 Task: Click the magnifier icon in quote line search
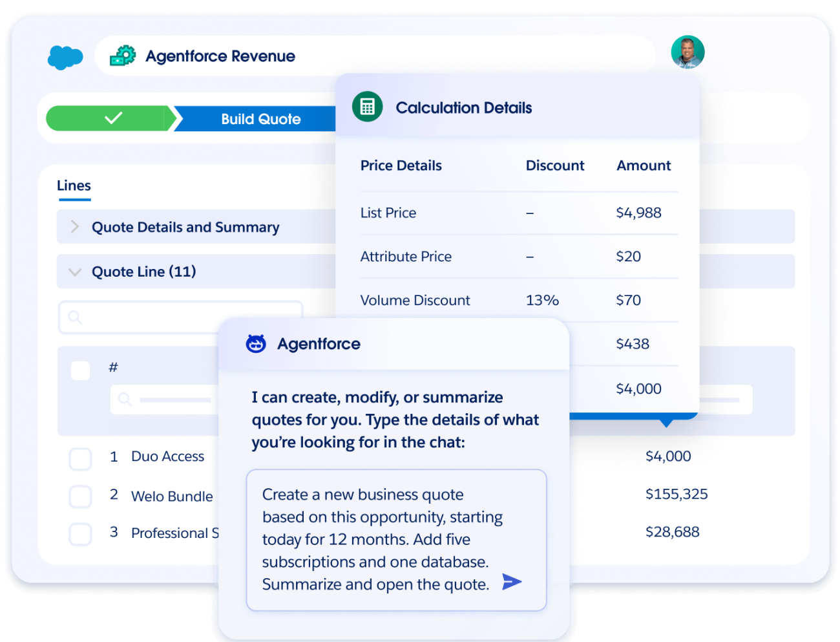pyautogui.click(x=75, y=317)
